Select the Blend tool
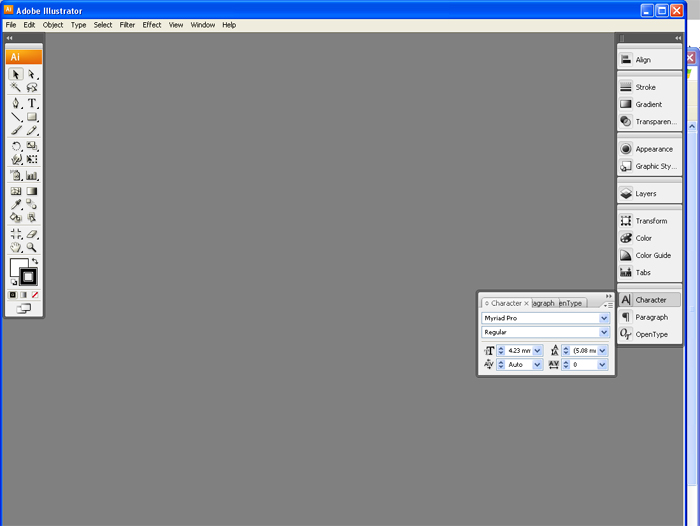Image resolution: width=700 pixels, height=526 pixels. 32,205
